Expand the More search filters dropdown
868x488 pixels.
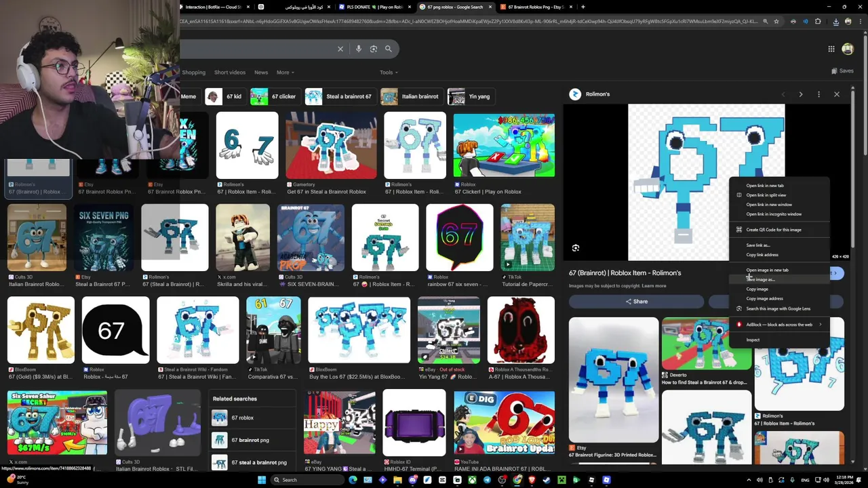(285, 73)
